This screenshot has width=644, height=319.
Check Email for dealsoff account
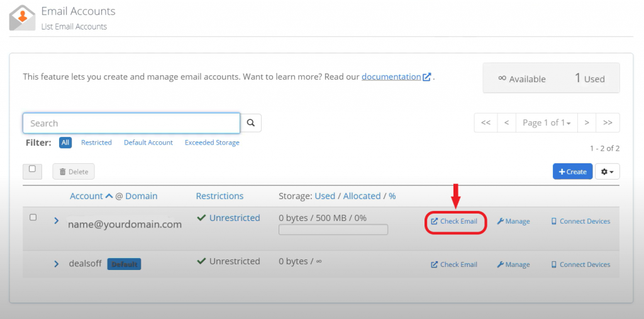(454, 264)
